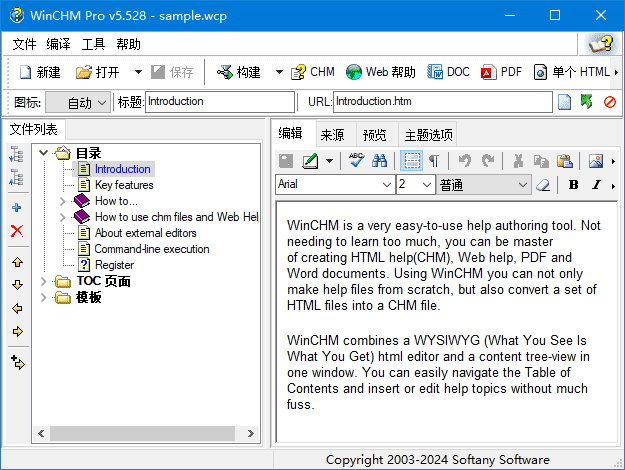Click the binoculars find icon
Screen dimensions: 625x470
pyautogui.click(x=379, y=161)
